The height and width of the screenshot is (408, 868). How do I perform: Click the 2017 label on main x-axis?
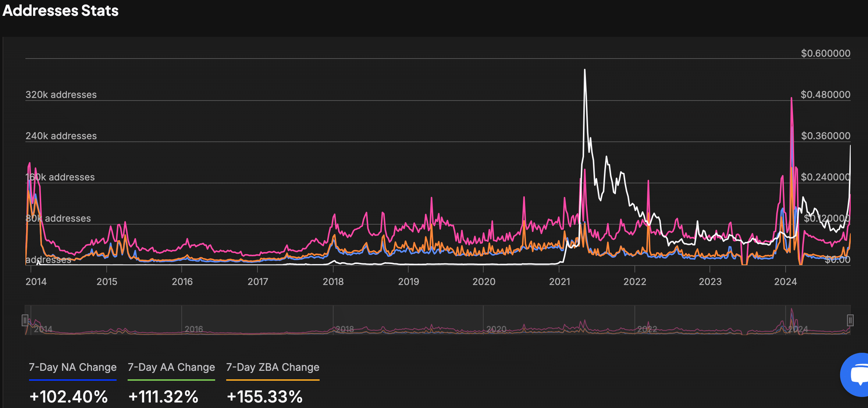click(x=257, y=282)
